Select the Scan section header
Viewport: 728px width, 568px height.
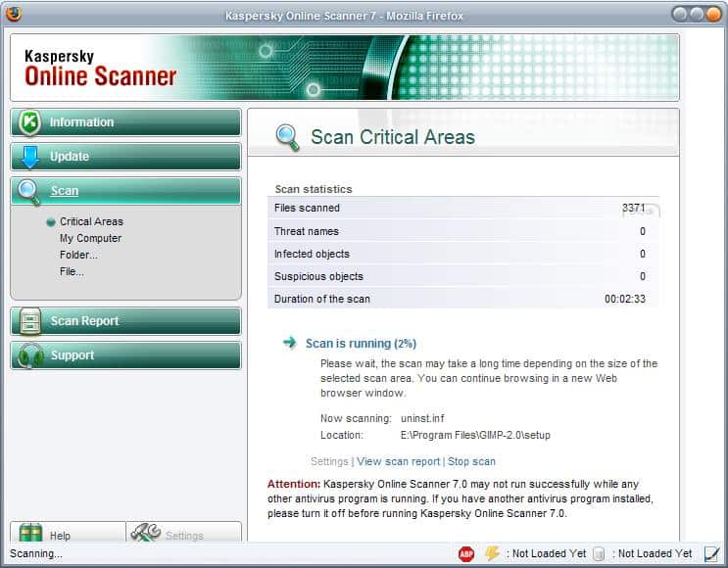(x=125, y=191)
